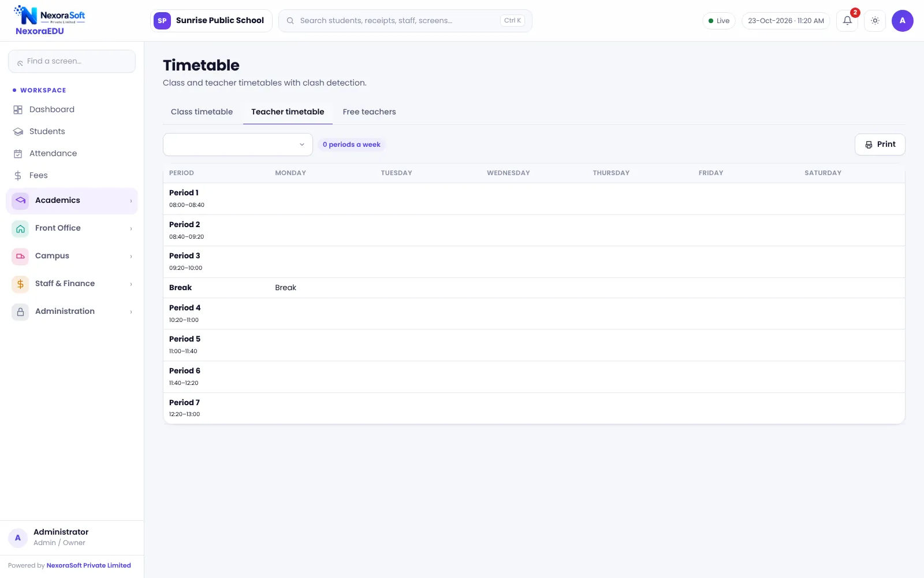
Task: Click the Live status indicator
Action: [x=719, y=21]
